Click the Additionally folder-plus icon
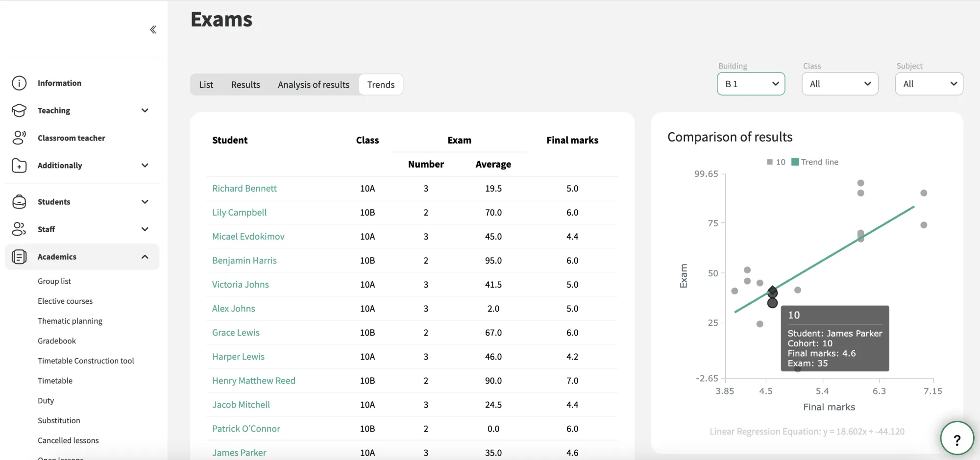Screen dimensions: 980x460 19,166
